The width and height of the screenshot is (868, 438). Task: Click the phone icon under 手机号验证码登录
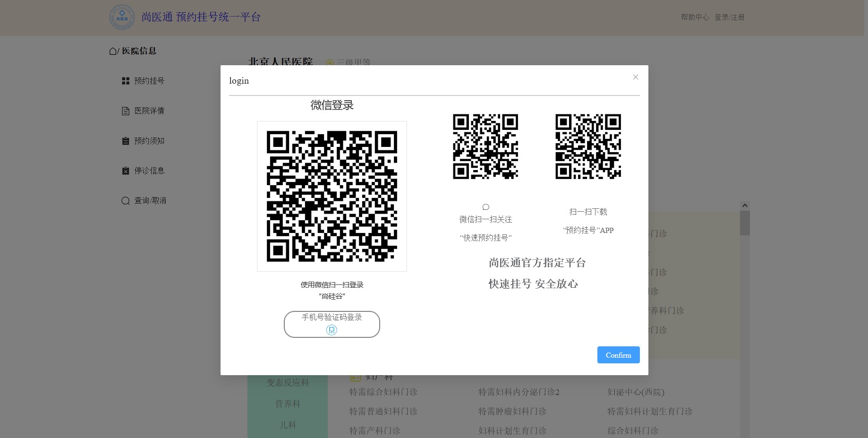[332, 330]
